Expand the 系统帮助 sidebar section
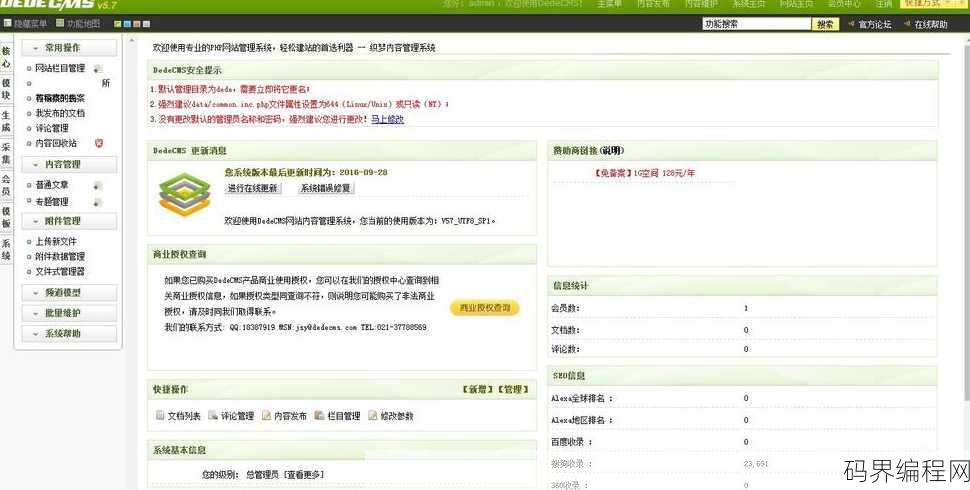This screenshot has width=970, height=490. point(69,333)
